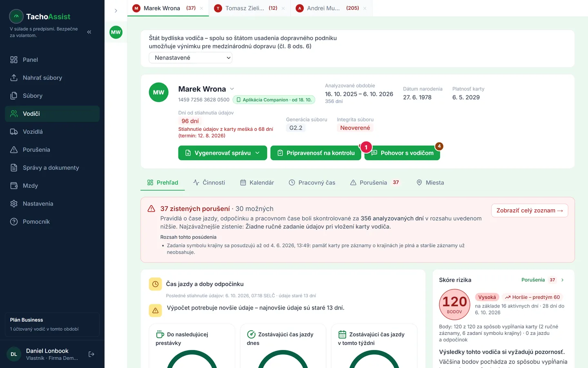Open Porušenia warning icon in sidebar

point(14,150)
